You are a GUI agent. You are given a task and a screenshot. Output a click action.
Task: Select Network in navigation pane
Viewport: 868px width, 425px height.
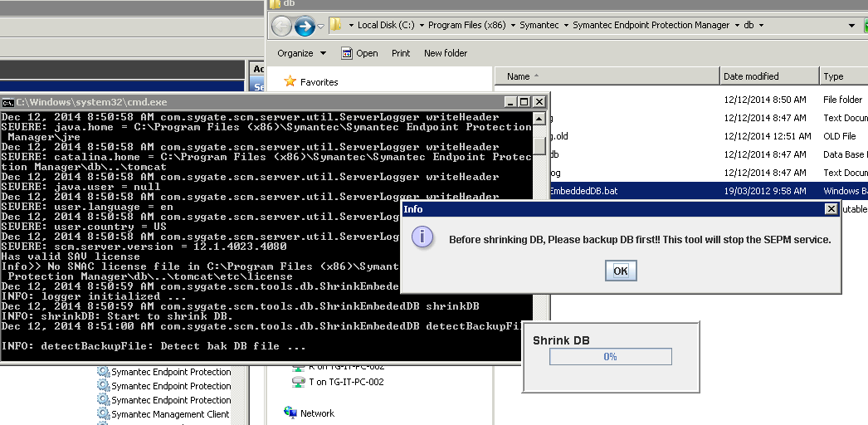pyautogui.click(x=317, y=413)
